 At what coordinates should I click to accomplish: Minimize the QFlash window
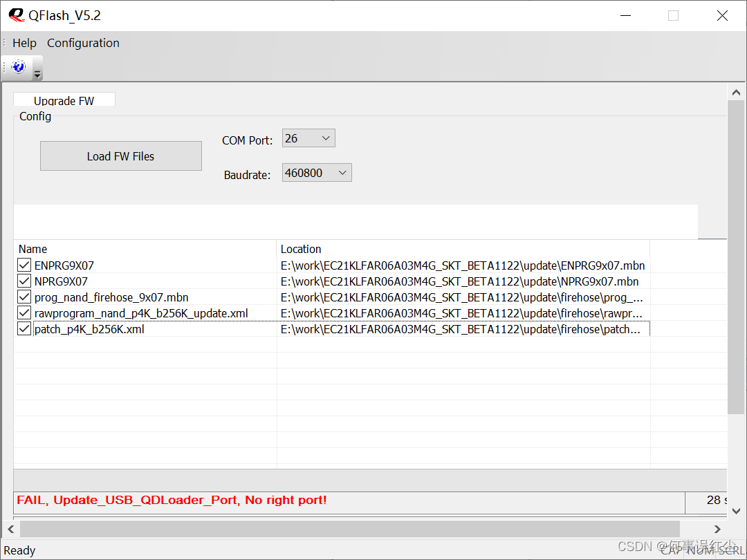point(625,16)
